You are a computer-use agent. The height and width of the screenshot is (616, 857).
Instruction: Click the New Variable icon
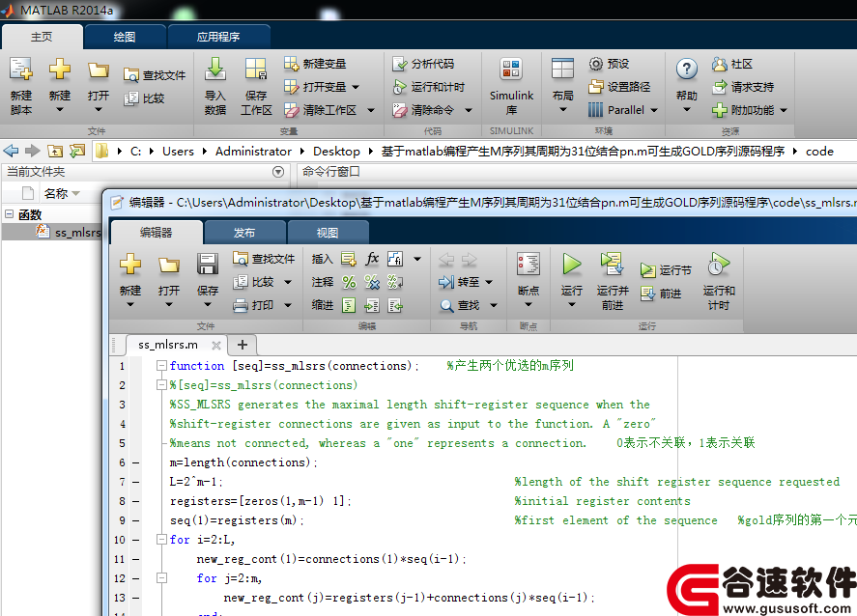pyautogui.click(x=292, y=64)
